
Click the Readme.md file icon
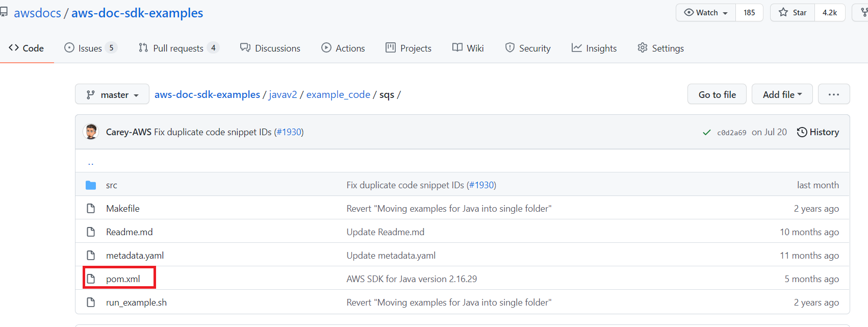[x=91, y=232]
